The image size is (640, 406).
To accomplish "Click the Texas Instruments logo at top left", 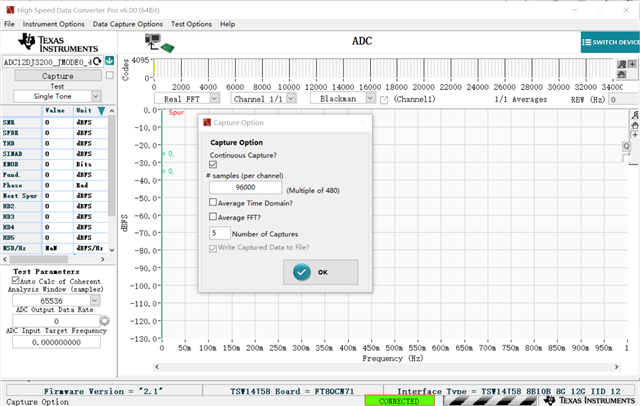I will 58,43.
